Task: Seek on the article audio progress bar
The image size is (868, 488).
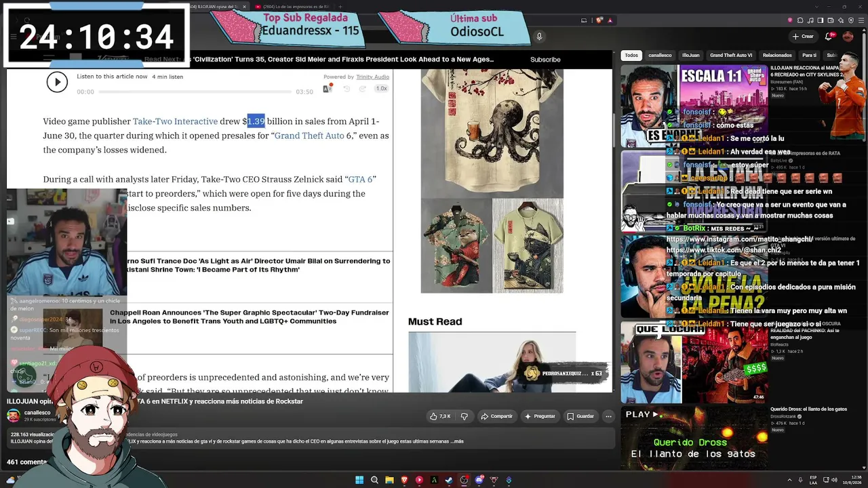Action: (197, 91)
